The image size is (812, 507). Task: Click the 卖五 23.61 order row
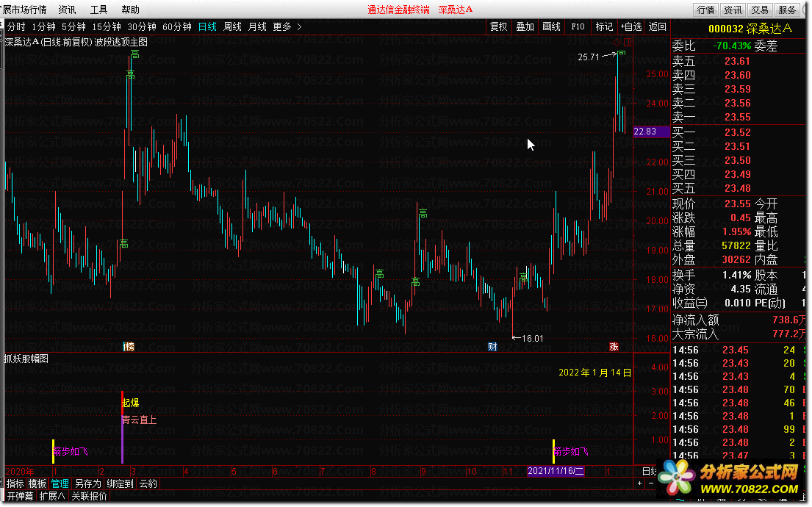(739, 61)
